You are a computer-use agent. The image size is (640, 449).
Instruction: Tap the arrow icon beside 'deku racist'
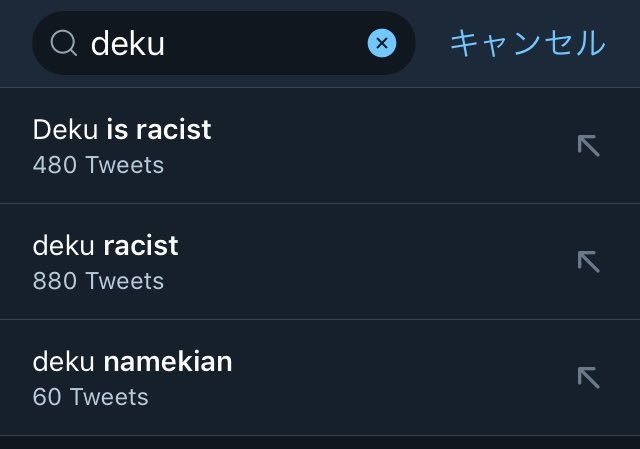pos(589,261)
